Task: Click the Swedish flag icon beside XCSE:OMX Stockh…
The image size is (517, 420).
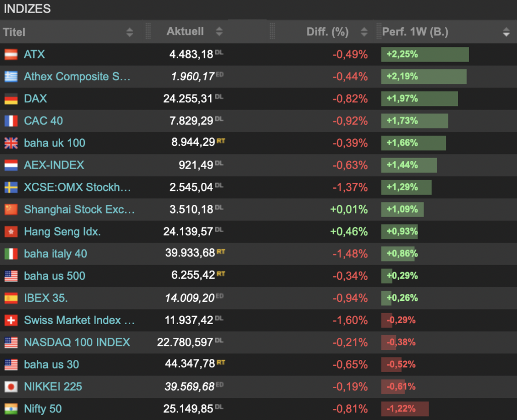Action: (x=11, y=187)
